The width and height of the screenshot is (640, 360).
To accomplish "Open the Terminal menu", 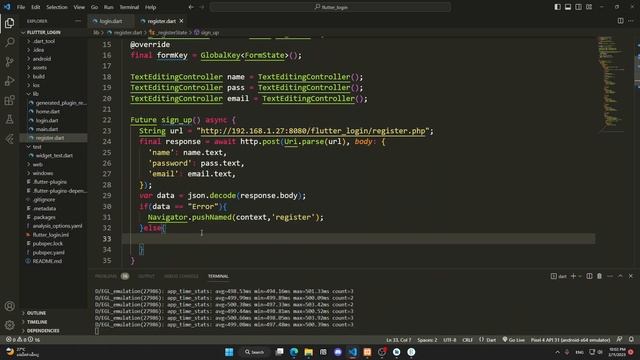I will click(129, 7).
